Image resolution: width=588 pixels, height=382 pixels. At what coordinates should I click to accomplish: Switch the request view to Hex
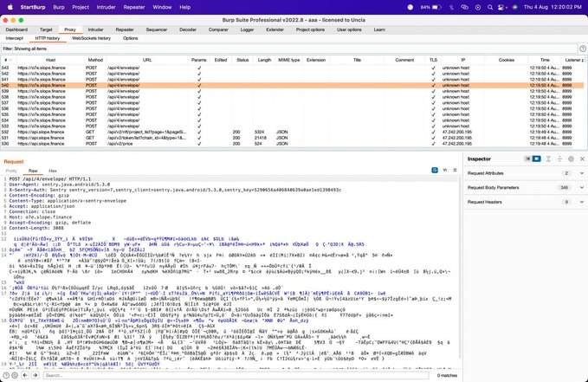53,171
